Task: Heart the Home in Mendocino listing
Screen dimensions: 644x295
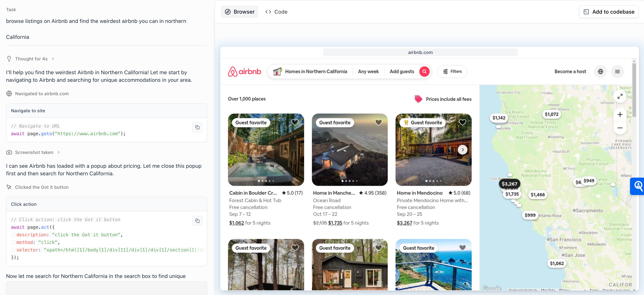Action: click(462, 122)
